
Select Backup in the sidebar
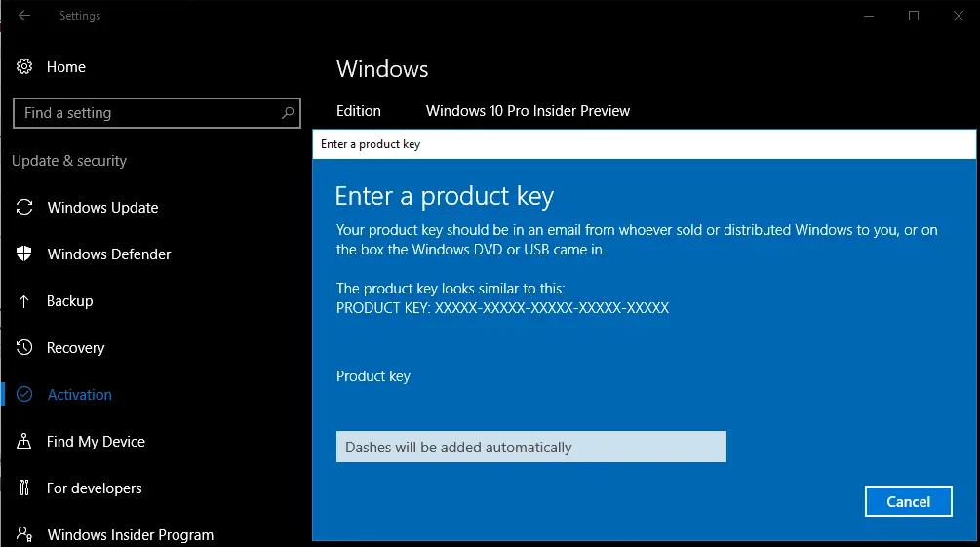pyautogui.click(x=69, y=301)
